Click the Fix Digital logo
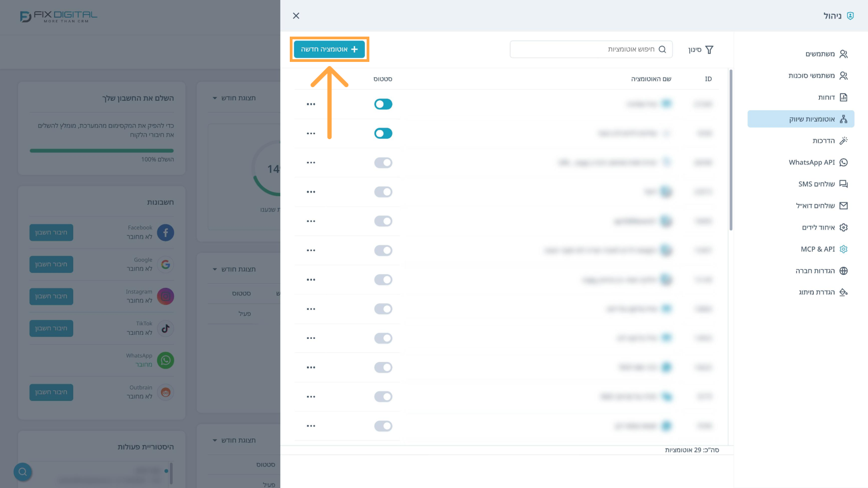Viewport: 868px width, 488px height. click(59, 17)
